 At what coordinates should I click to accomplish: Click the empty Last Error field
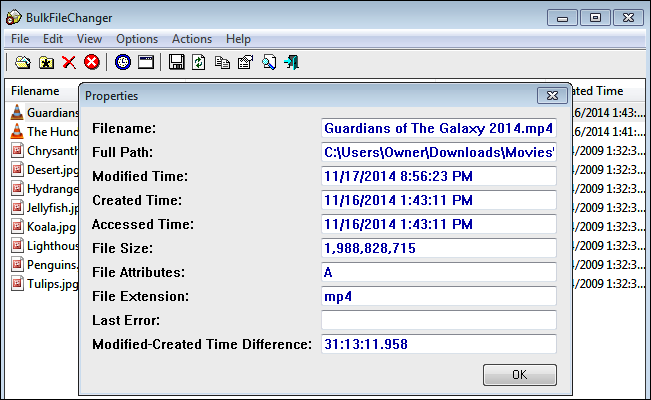[439, 320]
